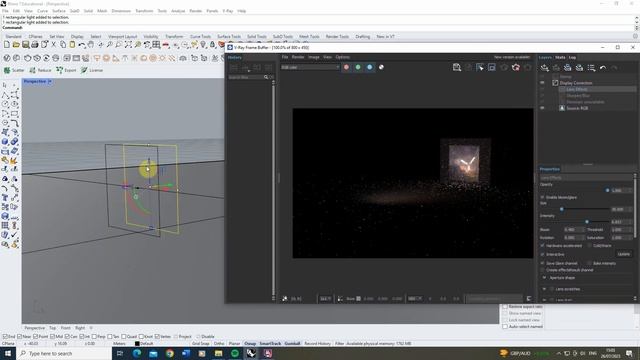This screenshot has width=640, height=360.
Task: Open the Render menu in Frame Buffer
Action: (x=298, y=57)
